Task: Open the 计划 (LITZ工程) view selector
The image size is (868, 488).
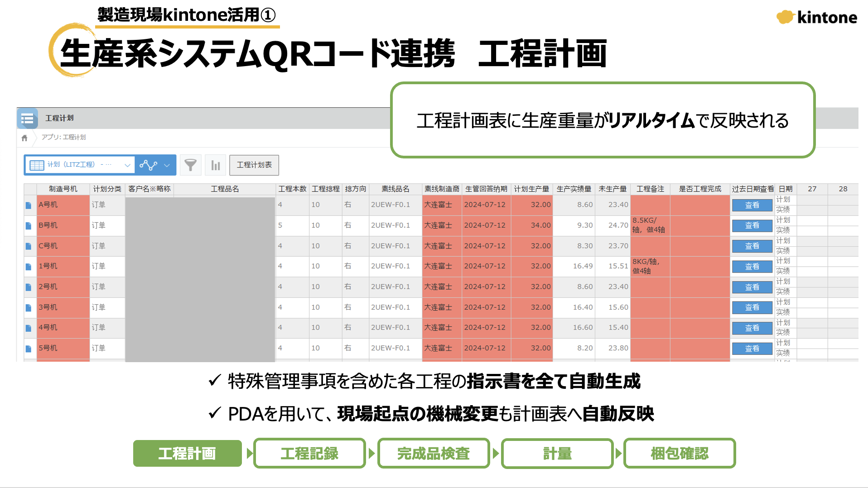Action: click(80, 165)
